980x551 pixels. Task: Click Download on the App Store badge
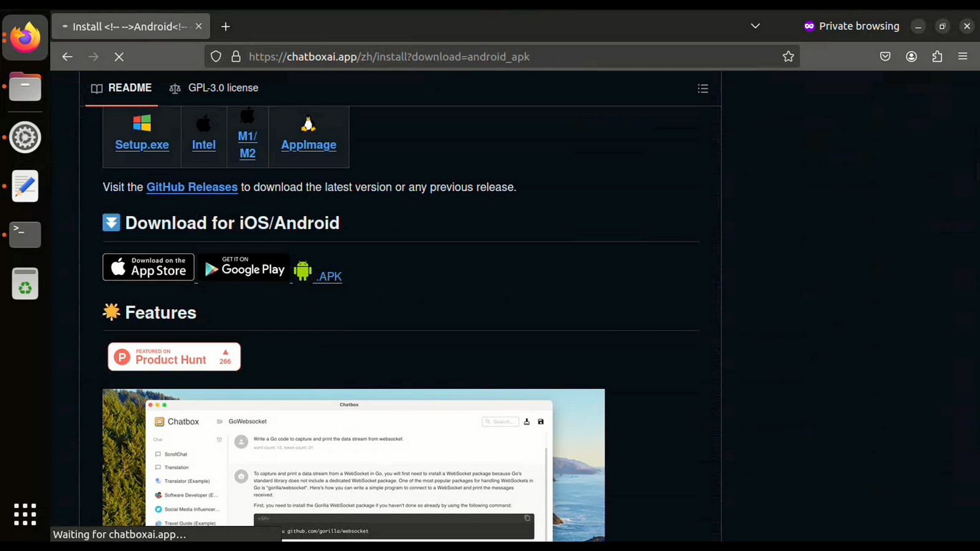(x=148, y=267)
